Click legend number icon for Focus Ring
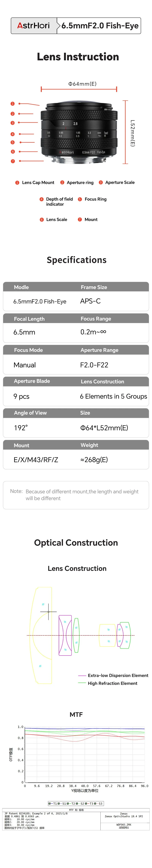 click(80, 199)
